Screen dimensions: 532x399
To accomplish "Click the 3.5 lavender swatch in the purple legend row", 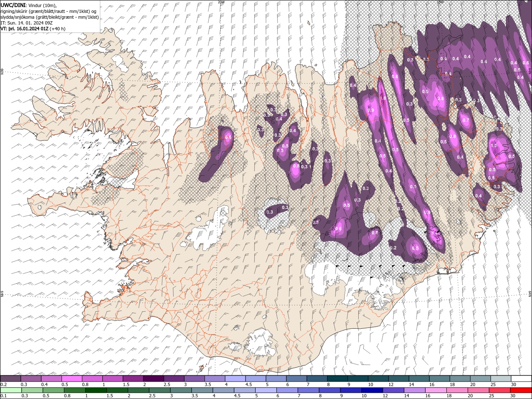I will (214, 379).
